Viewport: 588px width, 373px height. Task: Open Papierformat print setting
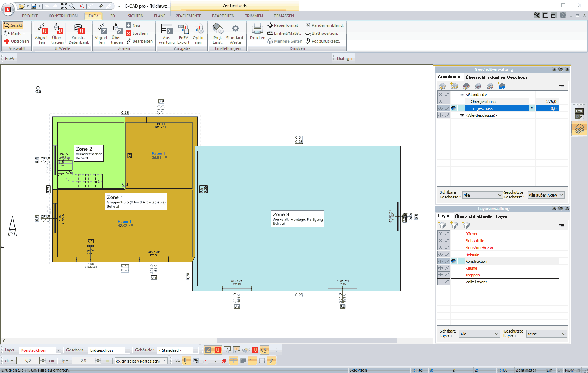tap(283, 25)
